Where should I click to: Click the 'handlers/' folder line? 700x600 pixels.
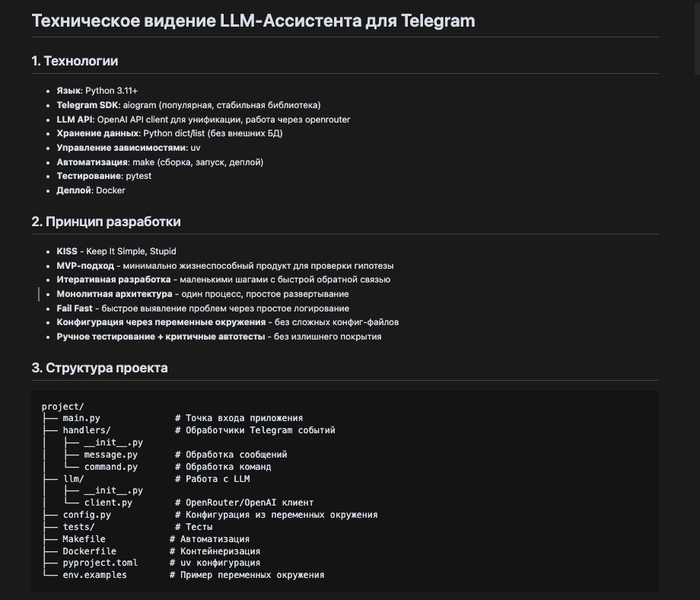tap(86, 430)
